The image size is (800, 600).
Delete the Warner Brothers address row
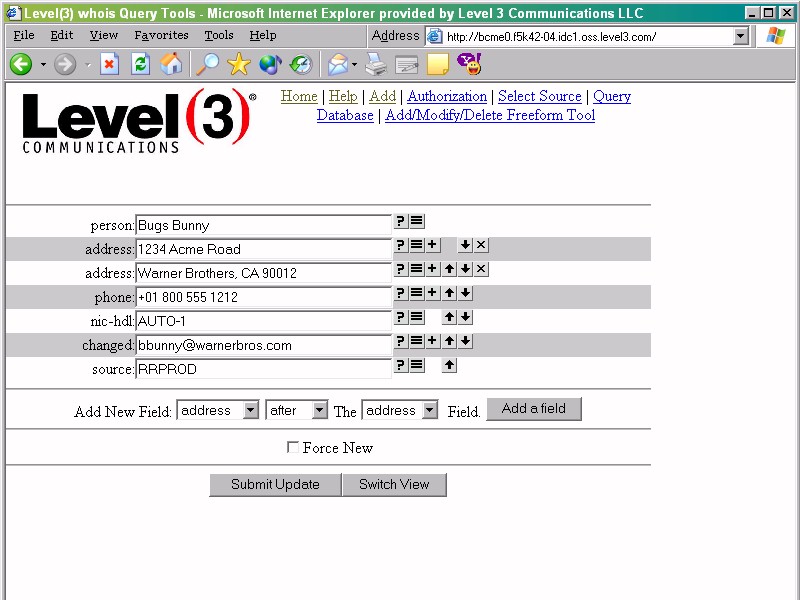coord(481,269)
